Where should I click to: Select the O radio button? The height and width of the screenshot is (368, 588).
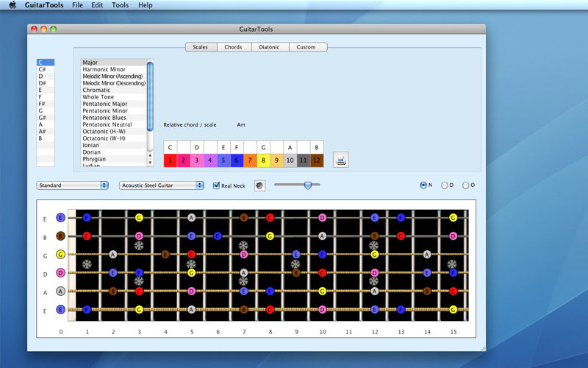coord(465,185)
